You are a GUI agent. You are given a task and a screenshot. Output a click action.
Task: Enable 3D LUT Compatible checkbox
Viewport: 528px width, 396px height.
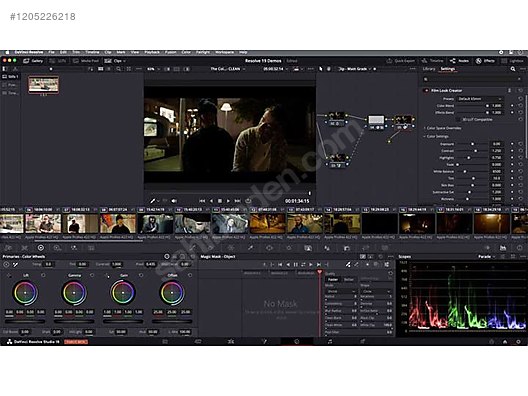458,120
